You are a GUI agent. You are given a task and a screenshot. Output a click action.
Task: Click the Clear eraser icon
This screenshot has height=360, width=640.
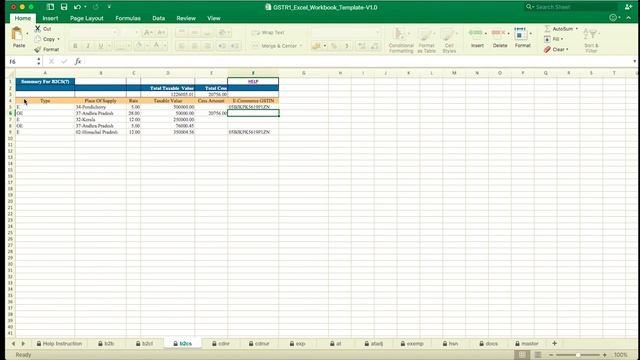pos(547,49)
